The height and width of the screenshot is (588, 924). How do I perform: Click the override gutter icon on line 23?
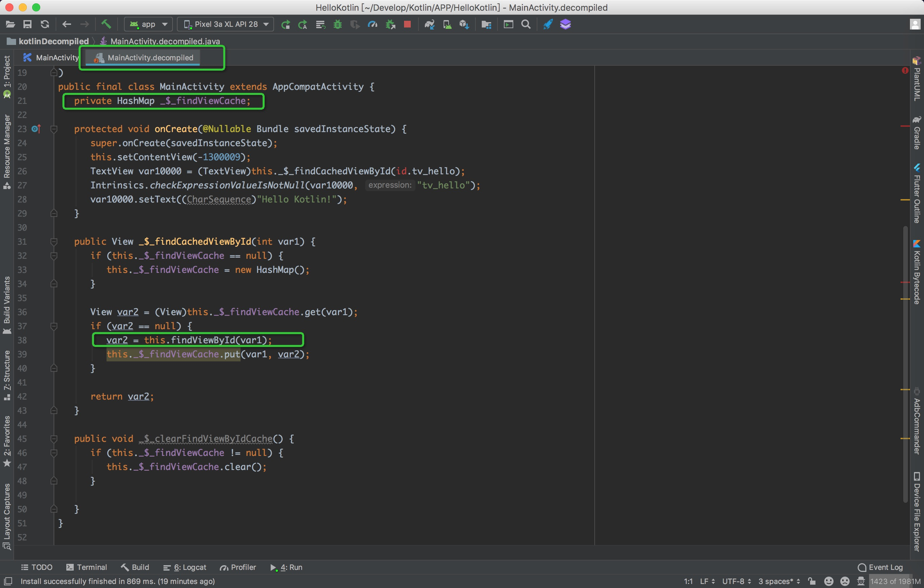(36, 129)
